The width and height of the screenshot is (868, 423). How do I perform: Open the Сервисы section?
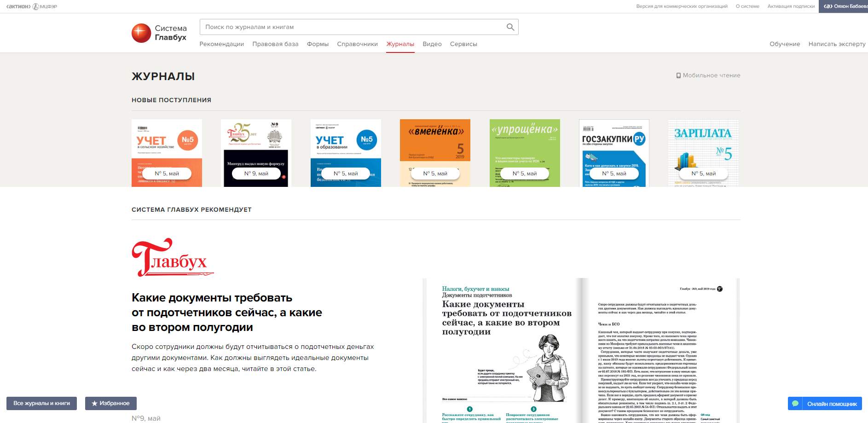463,44
